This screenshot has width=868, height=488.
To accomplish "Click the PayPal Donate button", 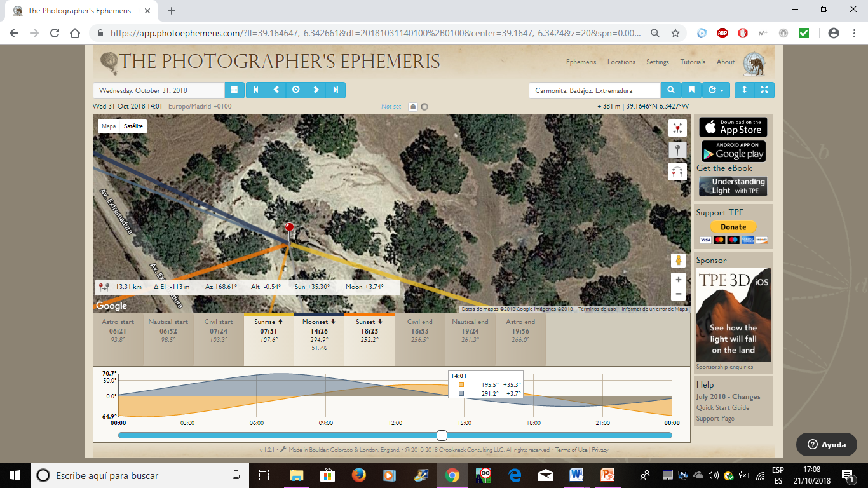I will point(733,227).
